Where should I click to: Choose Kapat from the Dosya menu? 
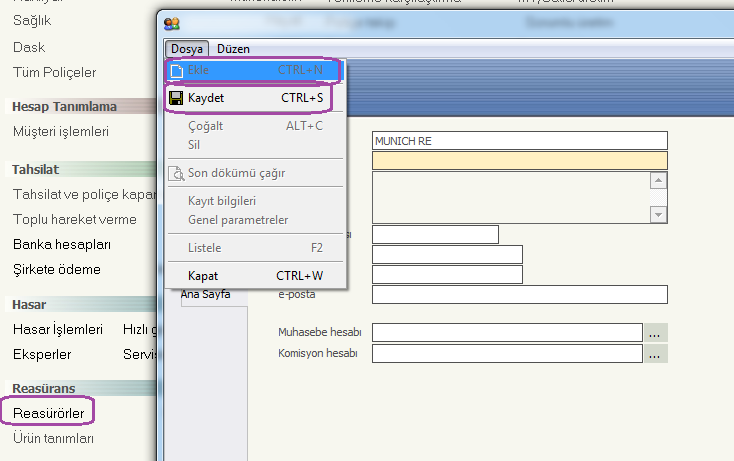[203, 275]
